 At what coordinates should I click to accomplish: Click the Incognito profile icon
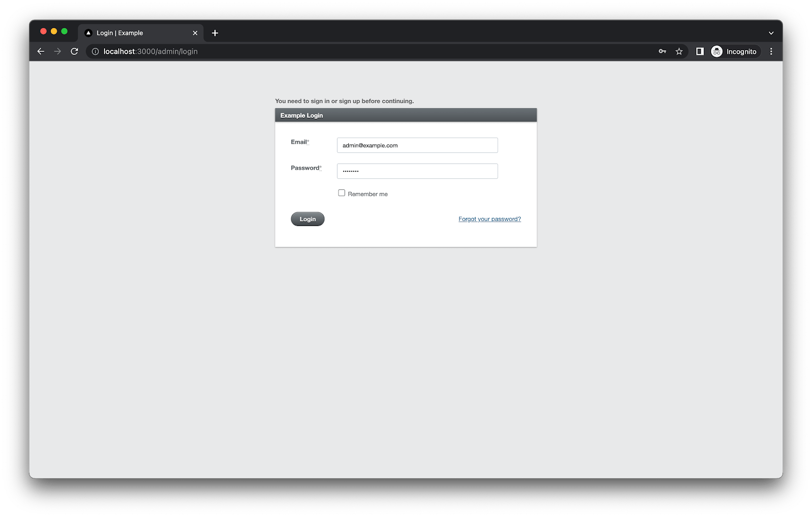(717, 51)
